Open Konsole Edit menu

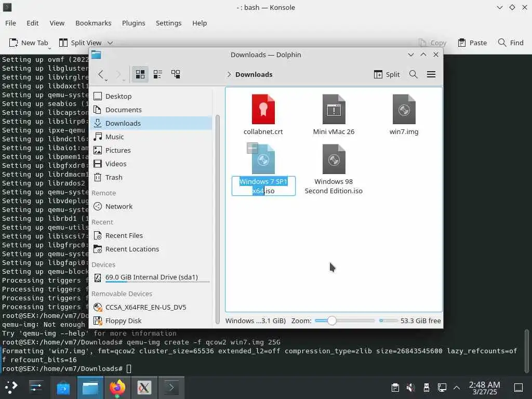[x=33, y=23]
